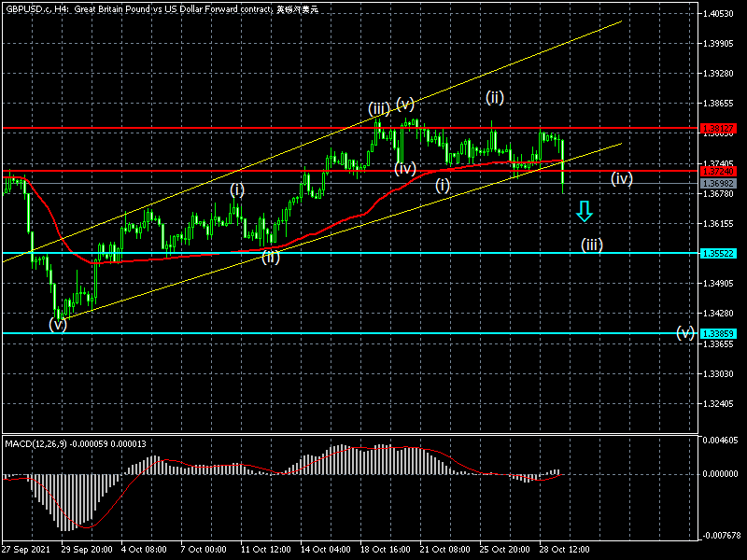Click the 1.39905 price scale label
This screenshot has height=560, width=747.
(718, 44)
